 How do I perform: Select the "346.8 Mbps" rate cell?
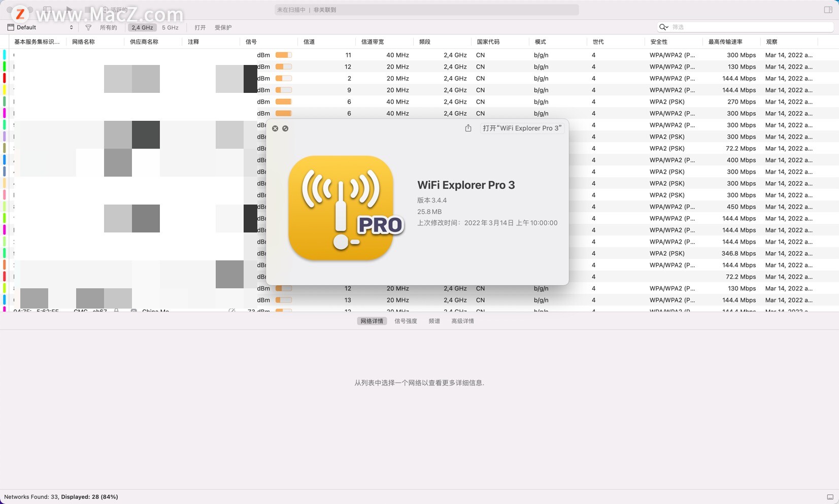click(739, 253)
